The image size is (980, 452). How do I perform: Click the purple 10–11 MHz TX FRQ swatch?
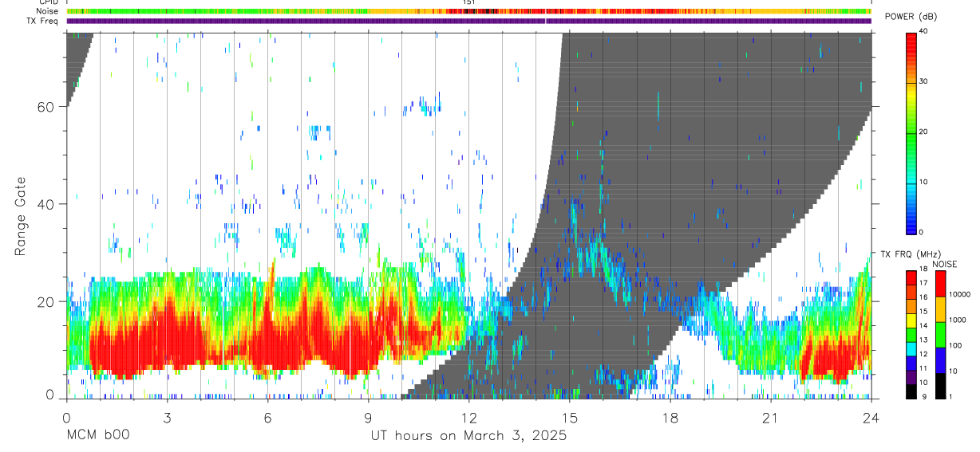911,378
